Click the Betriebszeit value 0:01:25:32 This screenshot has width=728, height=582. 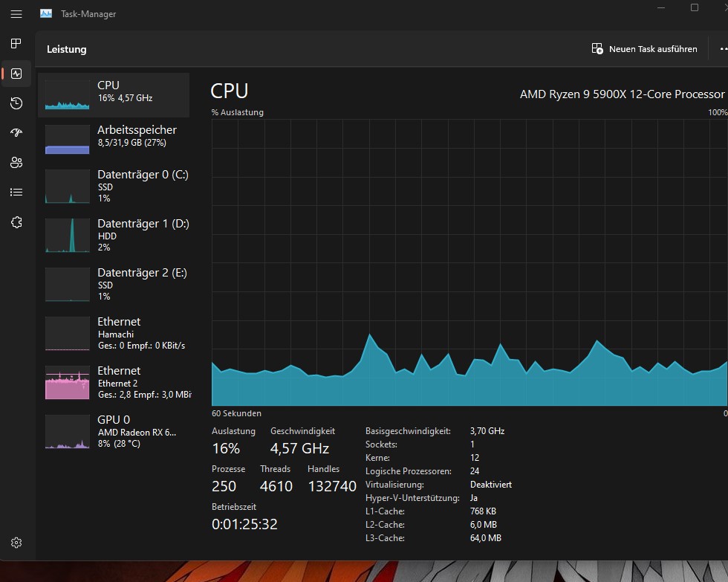coord(244,525)
